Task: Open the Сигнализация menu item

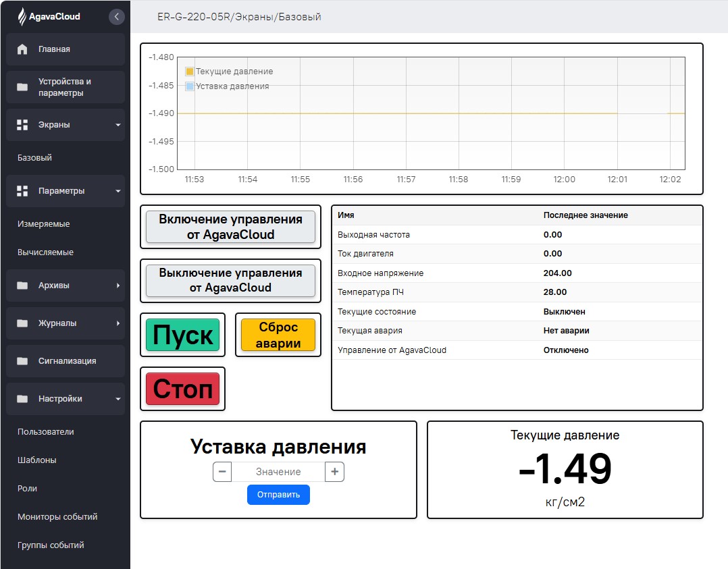Action: (66, 361)
